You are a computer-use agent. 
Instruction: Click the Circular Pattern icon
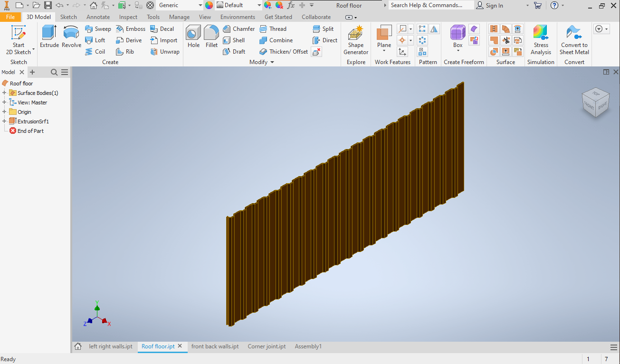pos(422,40)
